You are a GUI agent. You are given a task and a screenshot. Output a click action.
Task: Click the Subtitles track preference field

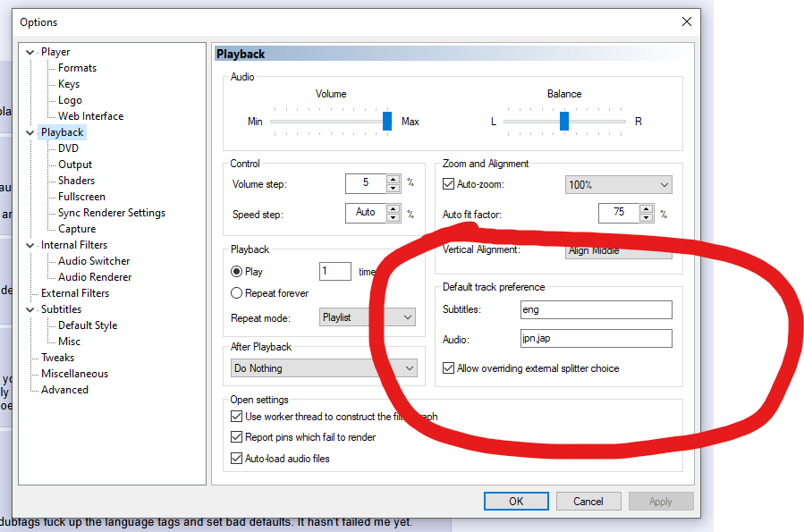pos(596,309)
